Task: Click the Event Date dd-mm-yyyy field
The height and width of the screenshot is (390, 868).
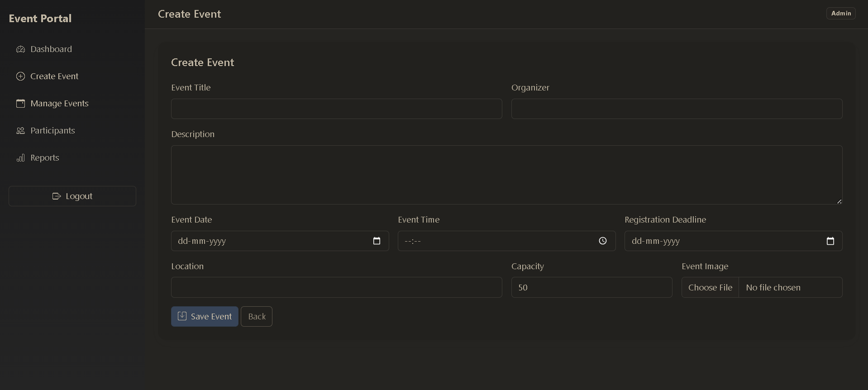Action: point(280,241)
